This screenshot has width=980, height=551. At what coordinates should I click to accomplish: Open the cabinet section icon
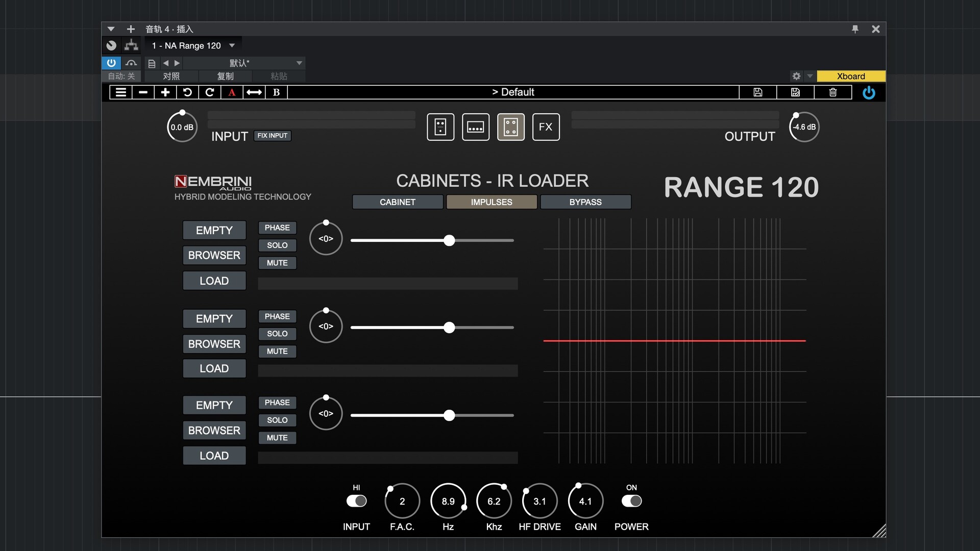511,127
